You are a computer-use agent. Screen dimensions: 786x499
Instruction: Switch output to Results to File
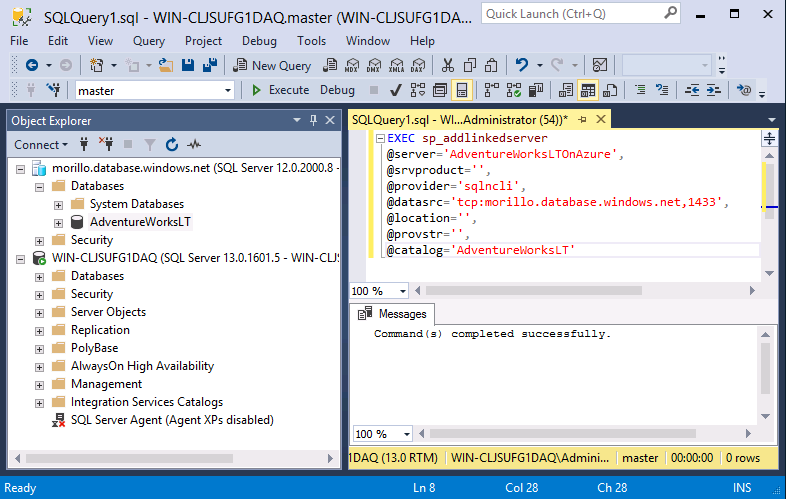(x=610, y=90)
